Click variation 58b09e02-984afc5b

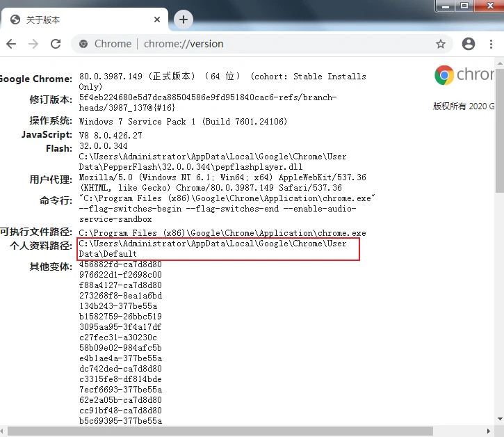(120, 348)
